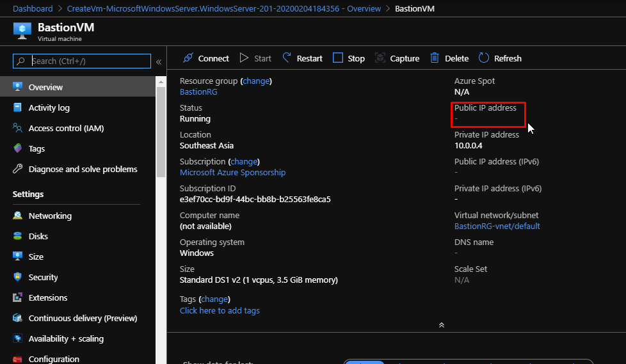Click the Start play icon

pos(244,58)
